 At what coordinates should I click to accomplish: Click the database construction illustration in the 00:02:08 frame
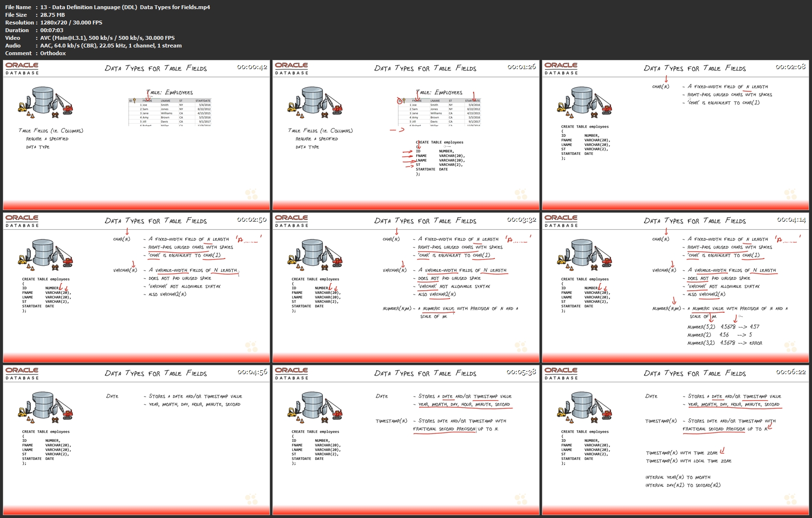click(585, 102)
